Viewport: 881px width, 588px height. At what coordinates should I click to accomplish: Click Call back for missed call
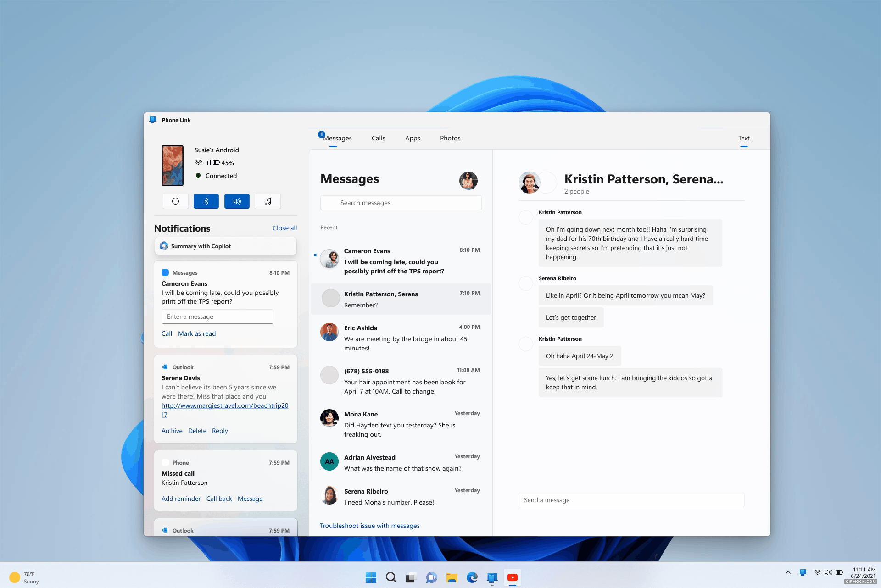pyautogui.click(x=219, y=499)
